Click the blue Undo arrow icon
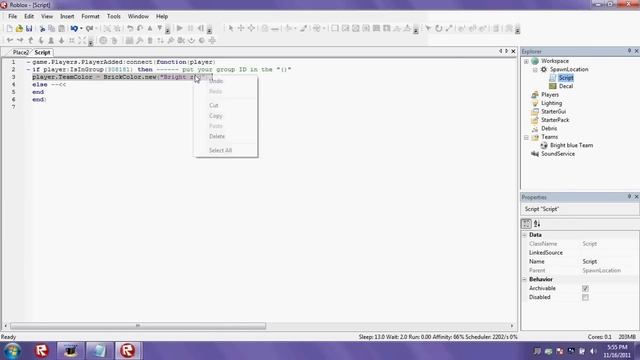 click(x=74, y=29)
